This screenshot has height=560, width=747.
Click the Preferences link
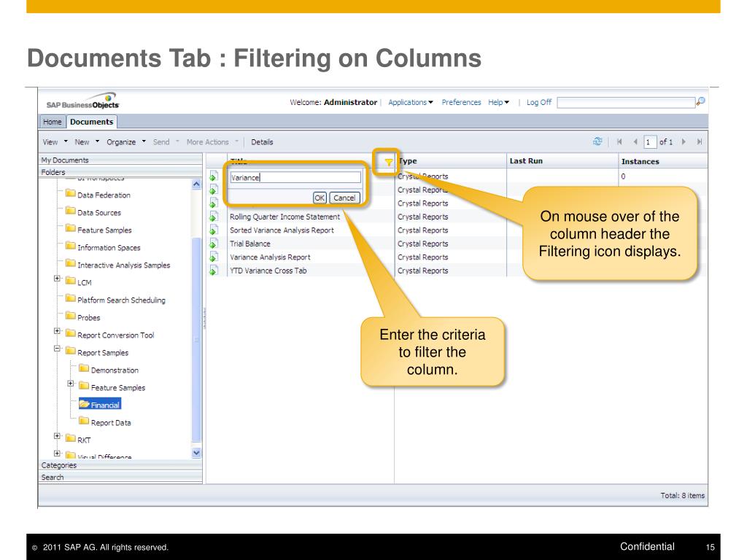click(x=461, y=102)
